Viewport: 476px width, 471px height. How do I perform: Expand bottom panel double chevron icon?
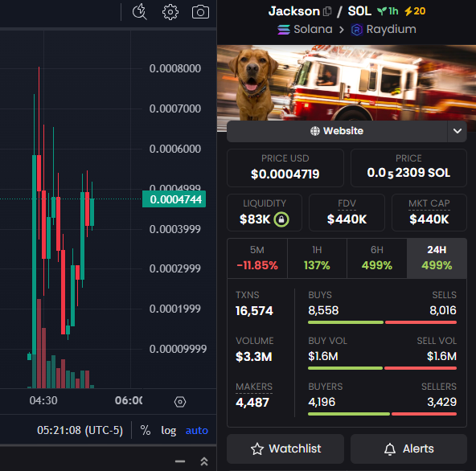(204, 461)
